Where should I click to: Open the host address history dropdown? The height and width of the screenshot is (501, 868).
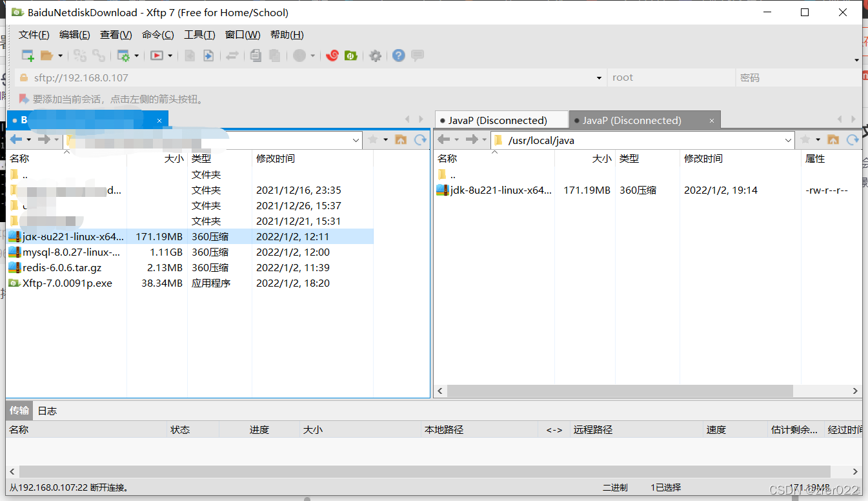click(x=599, y=78)
